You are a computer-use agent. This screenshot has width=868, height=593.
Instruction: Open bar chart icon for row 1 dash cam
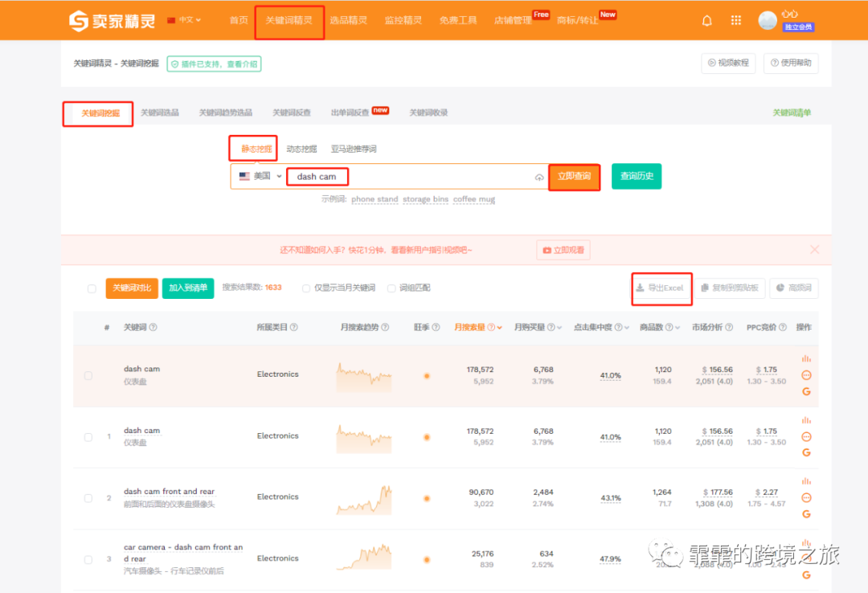click(806, 420)
